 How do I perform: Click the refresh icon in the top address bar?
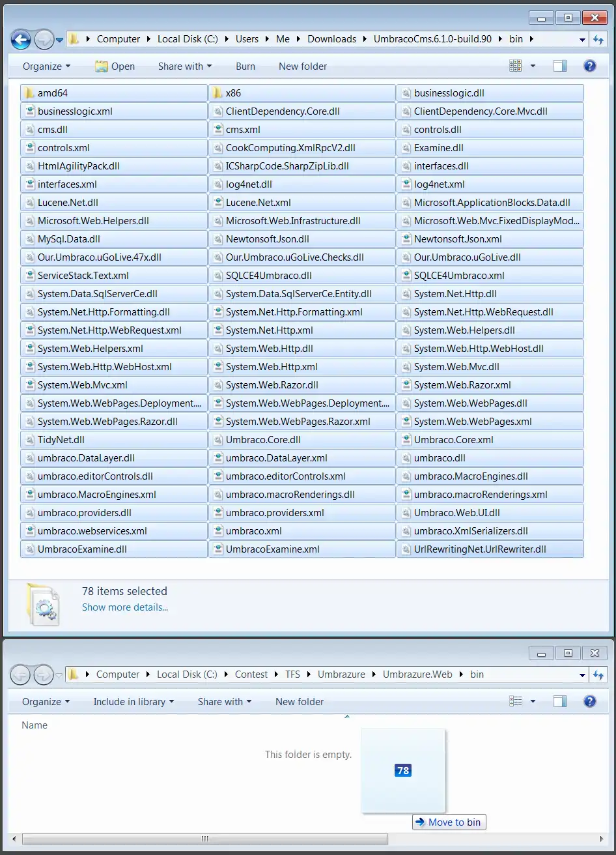pyautogui.click(x=598, y=39)
